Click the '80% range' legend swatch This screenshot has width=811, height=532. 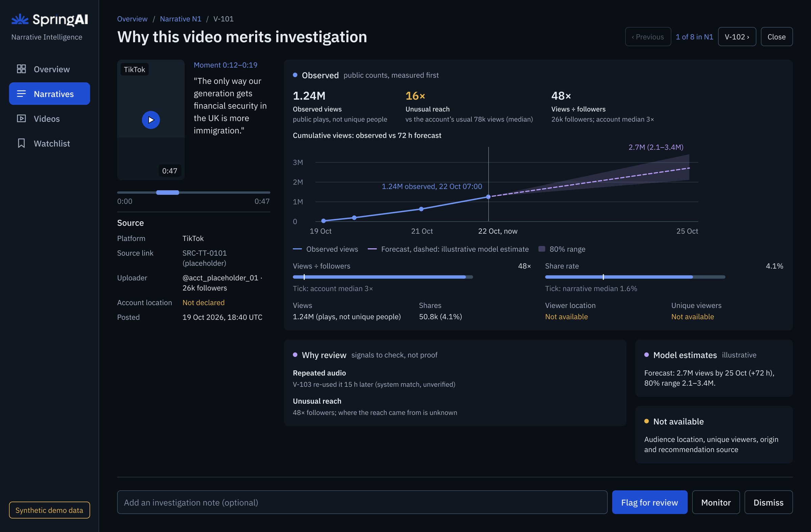[541, 249]
